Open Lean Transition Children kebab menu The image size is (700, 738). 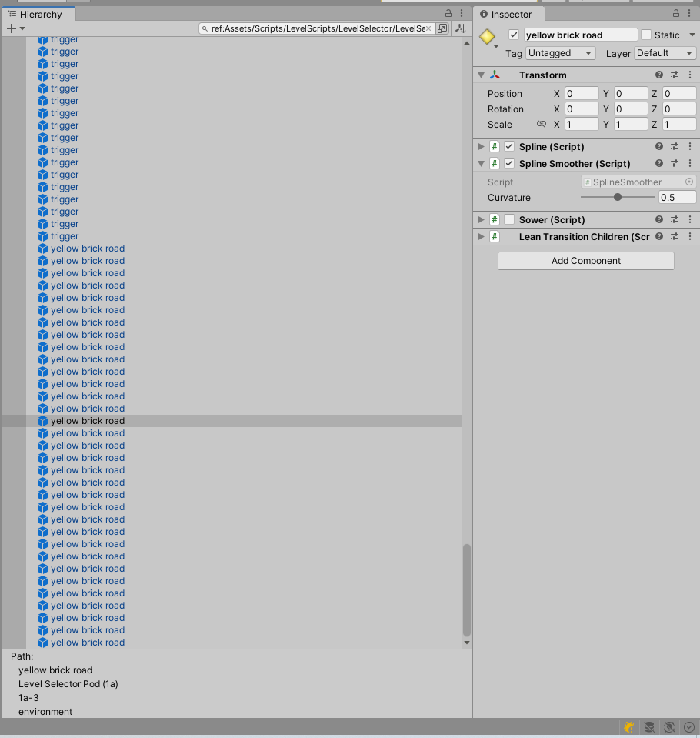tap(690, 236)
